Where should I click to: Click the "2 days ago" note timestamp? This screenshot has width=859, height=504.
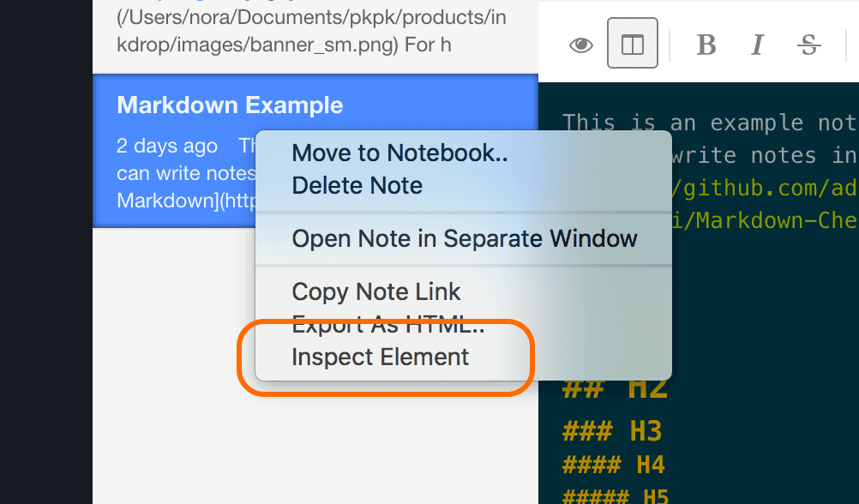pos(167,146)
